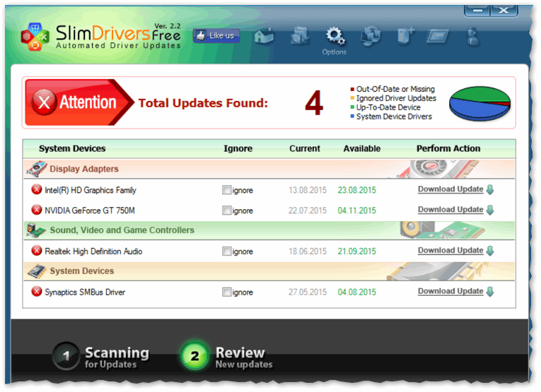
Task: Click red X beside NVIDIA GeForce GT 750M
Action: [x=37, y=210]
